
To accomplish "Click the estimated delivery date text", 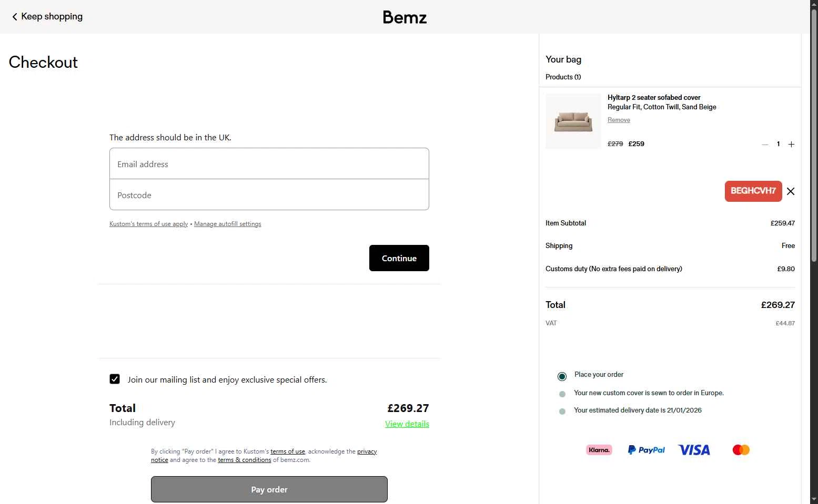I will pos(638,410).
